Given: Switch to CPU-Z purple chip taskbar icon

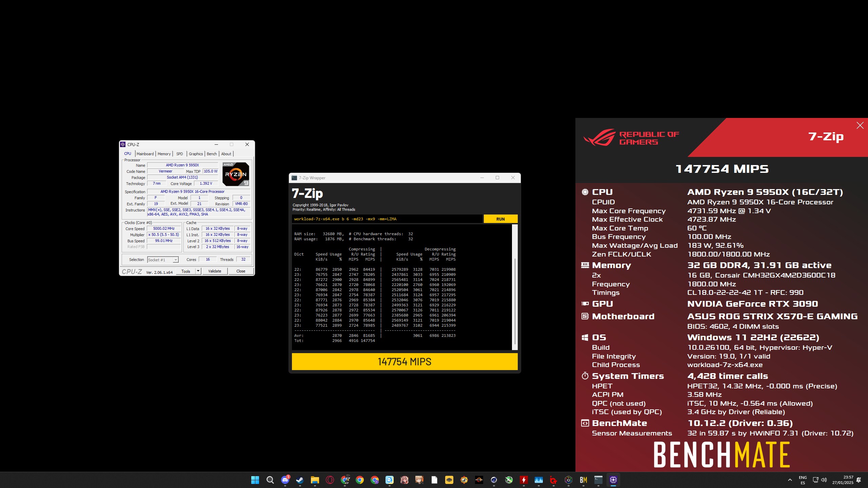Looking at the screenshot, I should [613, 480].
